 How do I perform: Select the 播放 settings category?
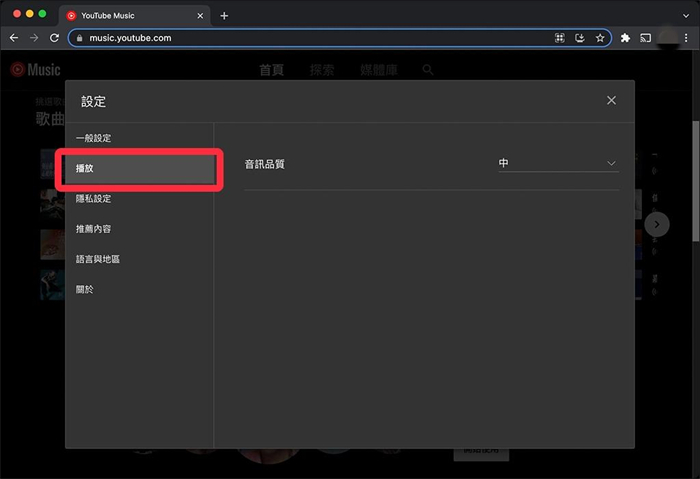pyautogui.click(x=138, y=168)
